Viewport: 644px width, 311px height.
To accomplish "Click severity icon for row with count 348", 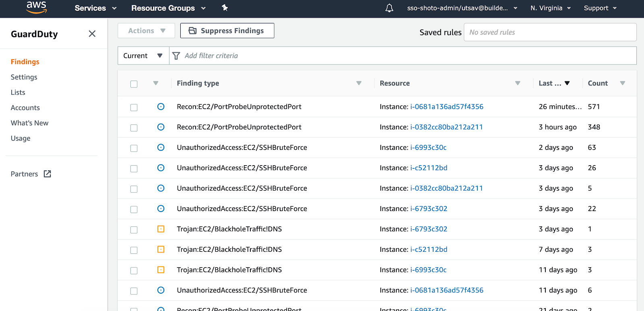I will pos(161,127).
